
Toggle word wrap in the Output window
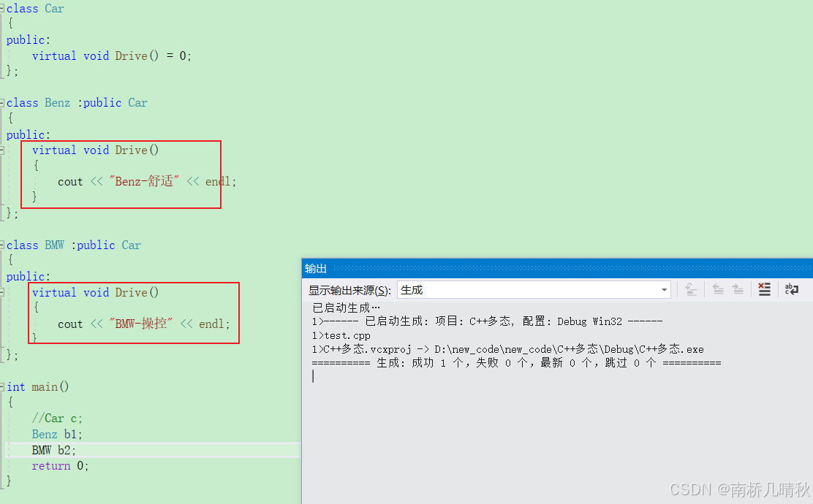(x=791, y=289)
